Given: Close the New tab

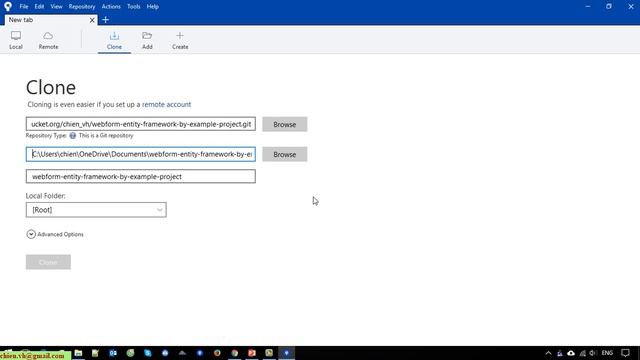Looking at the screenshot, I should pos(92,20).
